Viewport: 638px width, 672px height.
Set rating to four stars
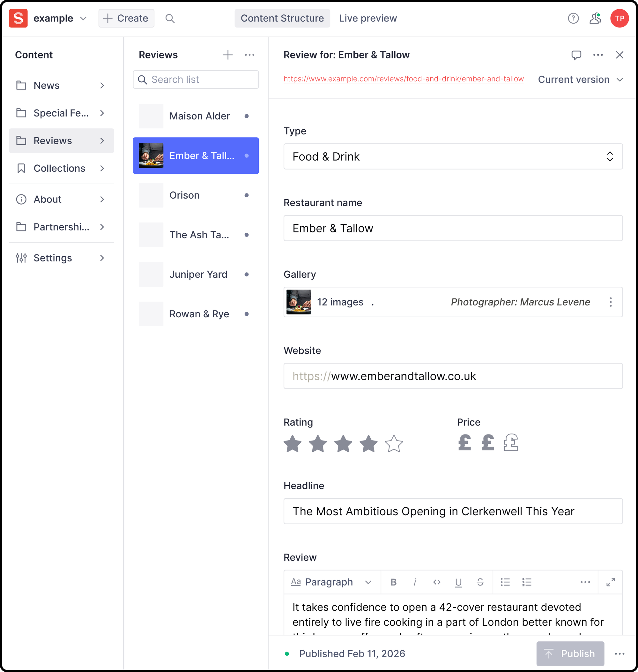tap(368, 444)
